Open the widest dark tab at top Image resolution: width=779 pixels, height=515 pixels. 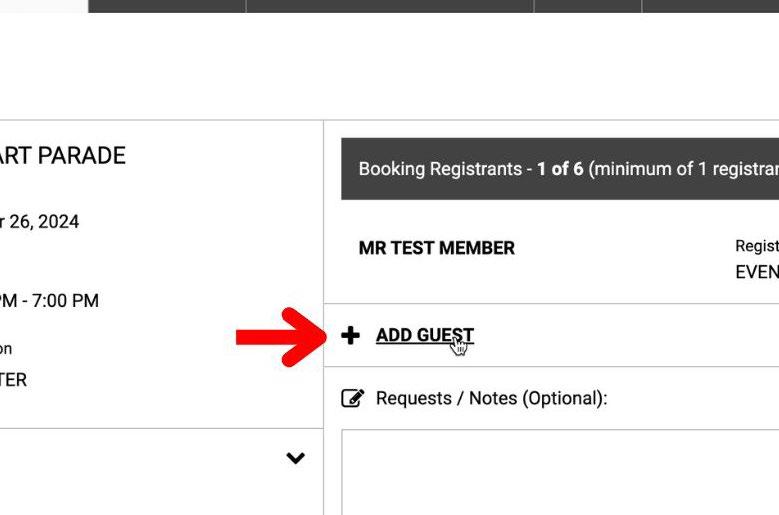pos(390,5)
